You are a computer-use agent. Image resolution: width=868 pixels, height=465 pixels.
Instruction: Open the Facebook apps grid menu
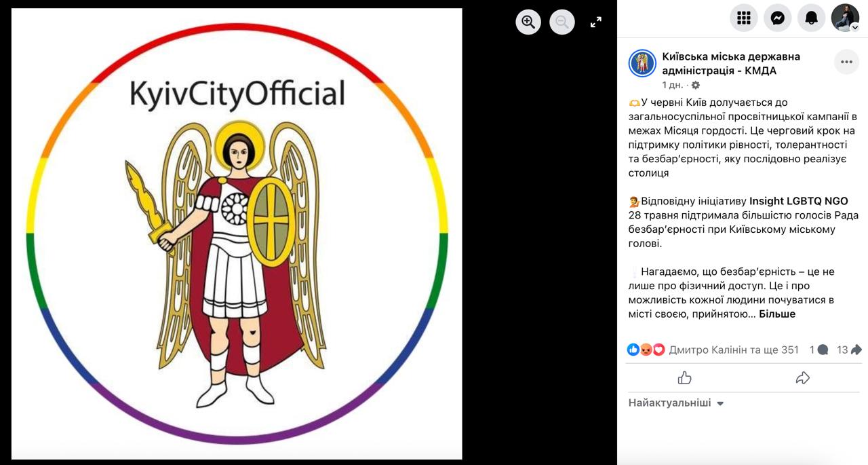click(744, 18)
